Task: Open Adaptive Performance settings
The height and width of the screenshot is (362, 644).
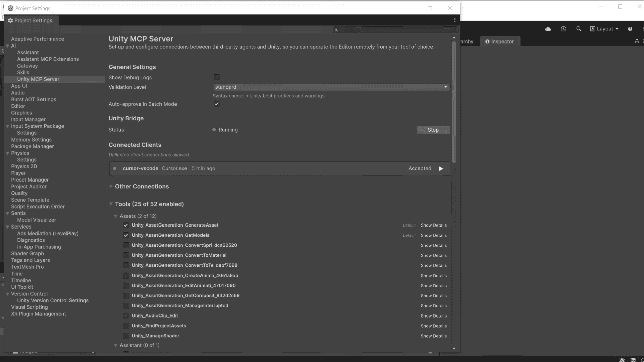Action: point(37,39)
